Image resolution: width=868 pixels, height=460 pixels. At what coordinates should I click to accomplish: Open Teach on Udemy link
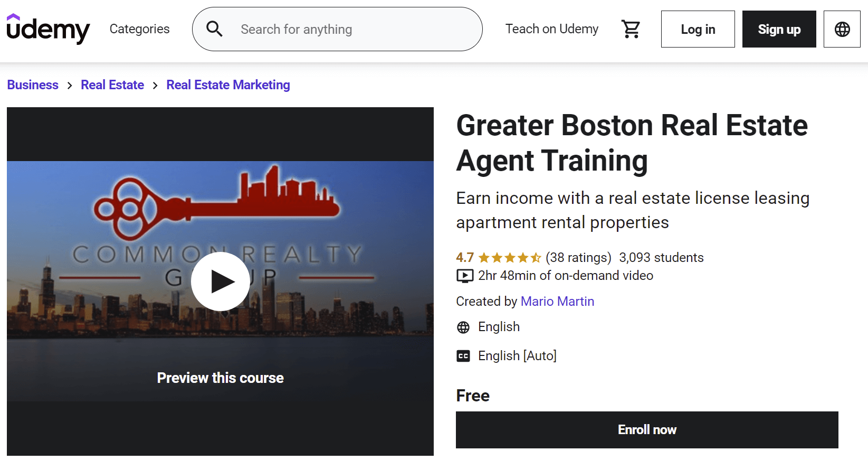pos(552,29)
